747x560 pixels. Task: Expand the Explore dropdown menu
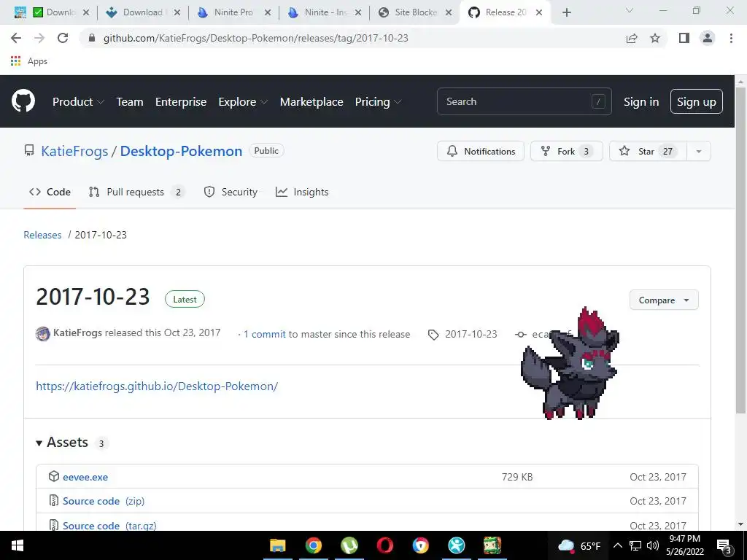pos(243,101)
